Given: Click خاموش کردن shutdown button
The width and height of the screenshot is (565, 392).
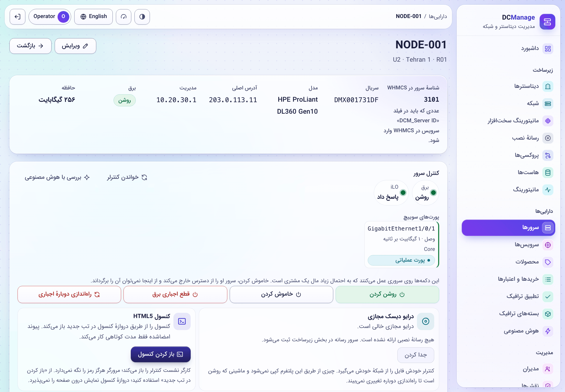Looking at the screenshot, I should (x=281, y=295).
